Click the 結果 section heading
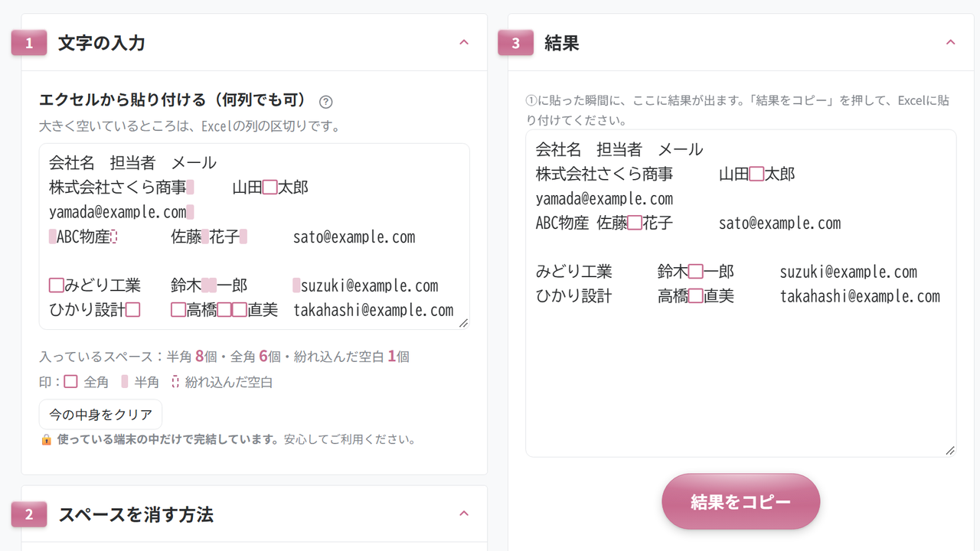This screenshot has width=980, height=551. point(562,43)
